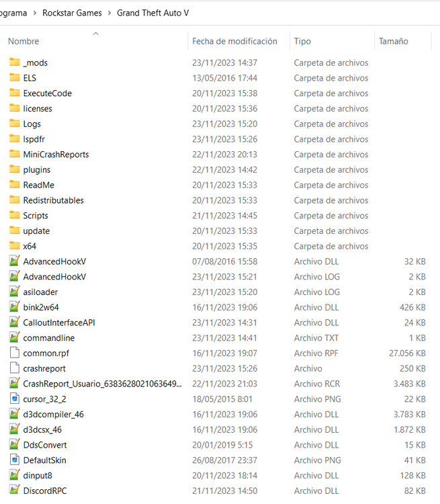Screen dimensions: 440x504
Task: Click the blank file icon of common.rpf
Action: [15, 353]
